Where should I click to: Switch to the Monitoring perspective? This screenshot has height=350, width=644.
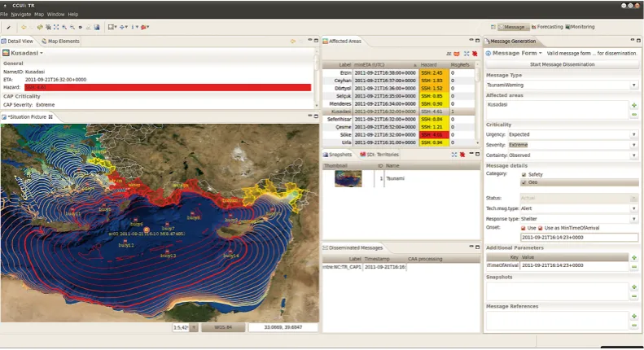pyautogui.click(x=580, y=27)
